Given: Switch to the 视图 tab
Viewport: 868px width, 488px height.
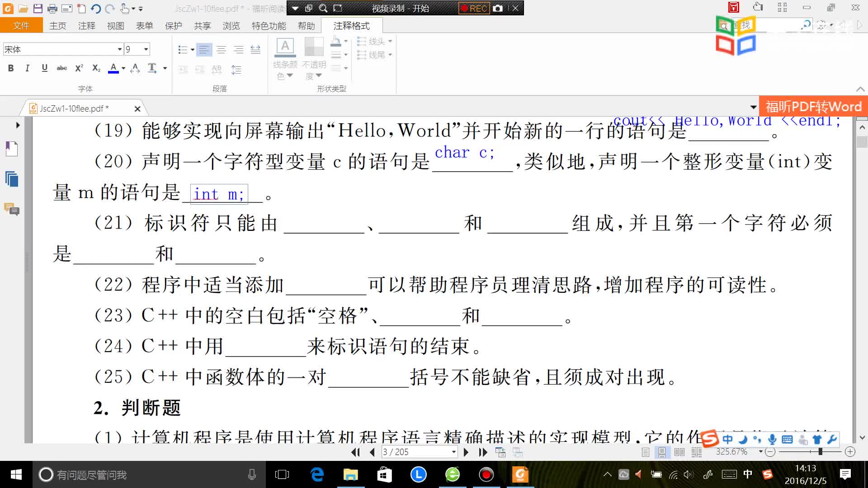Looking at the screenshot, I should [116, 26].
